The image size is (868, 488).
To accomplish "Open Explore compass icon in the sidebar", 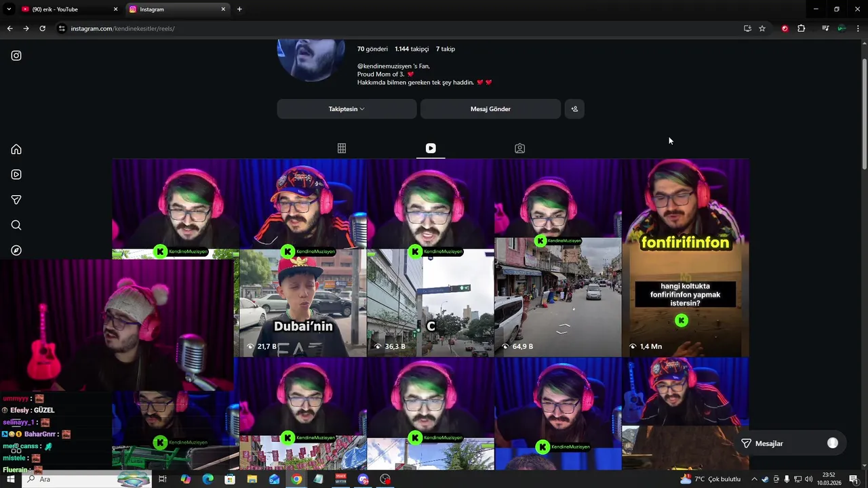I will pos(16,250).
